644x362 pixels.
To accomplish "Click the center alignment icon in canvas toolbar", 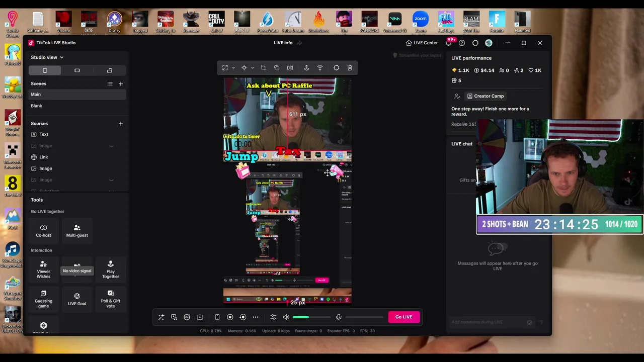I will click(x=244, y=68).
